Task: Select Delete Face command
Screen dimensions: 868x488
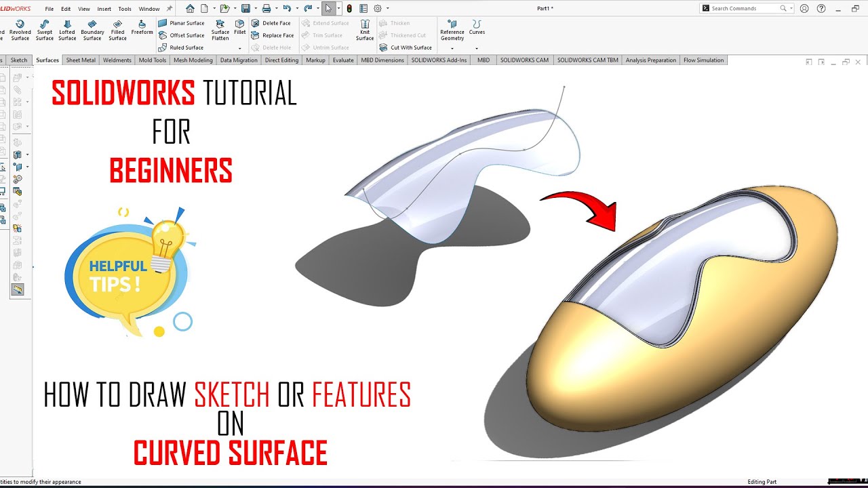Action: point(271,23)
